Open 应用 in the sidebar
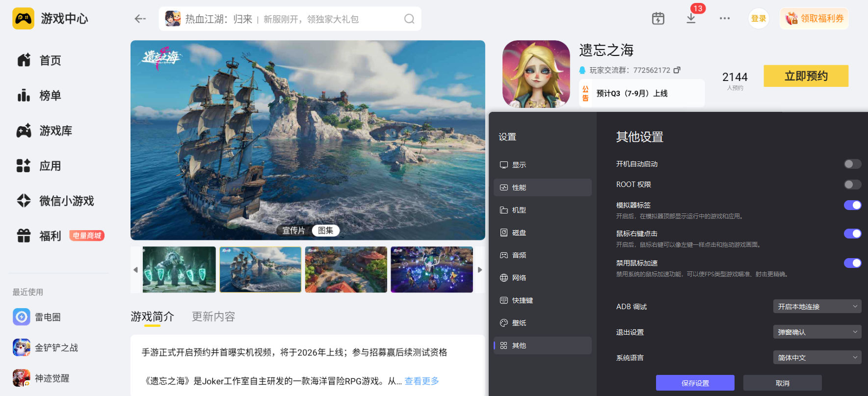Screen dimensions: 868x396 [x=39, y=166]
